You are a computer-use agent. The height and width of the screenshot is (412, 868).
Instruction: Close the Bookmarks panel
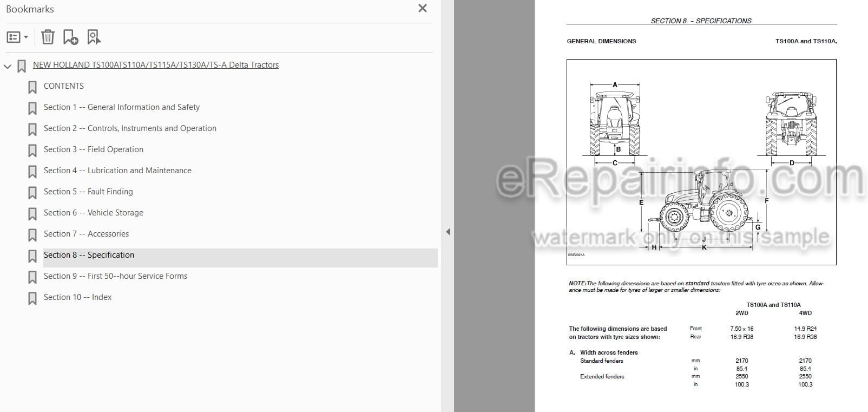pos(423,8)
